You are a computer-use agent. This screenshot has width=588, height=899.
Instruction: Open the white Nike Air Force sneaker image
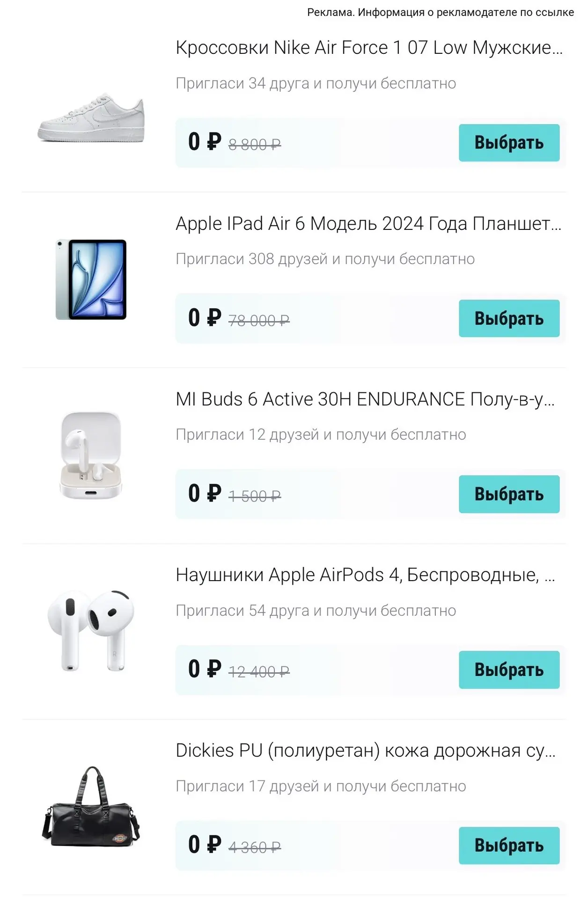click(x=91, y=117)
